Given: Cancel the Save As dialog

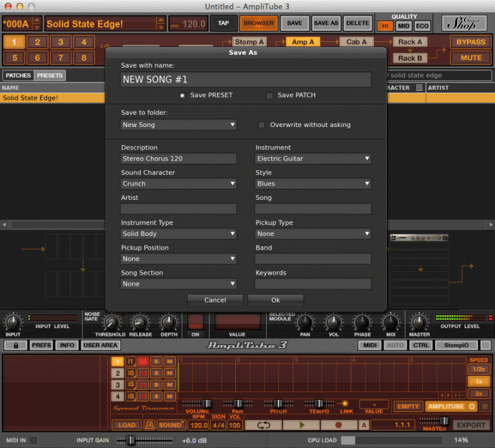Looking at the screenshot, I should pyautogui.click(x=215, y=300).
